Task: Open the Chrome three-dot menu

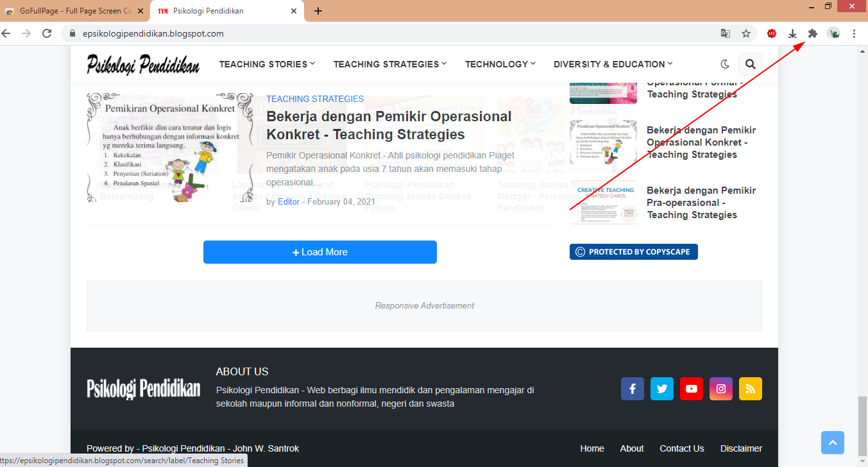Action: 854,33
